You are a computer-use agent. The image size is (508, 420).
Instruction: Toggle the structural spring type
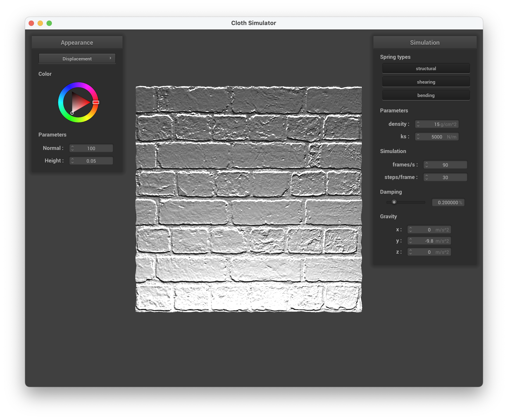coord(426,68)
